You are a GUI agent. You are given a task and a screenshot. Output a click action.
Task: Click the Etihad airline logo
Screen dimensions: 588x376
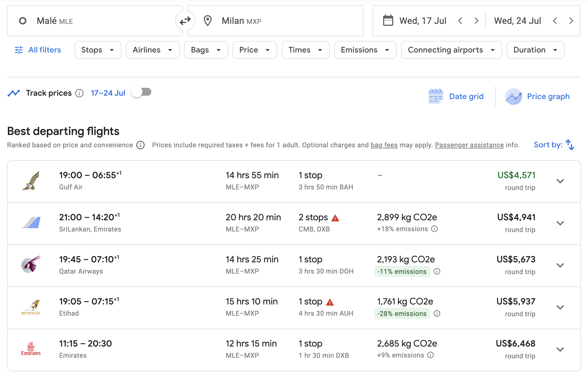[31, 307]
